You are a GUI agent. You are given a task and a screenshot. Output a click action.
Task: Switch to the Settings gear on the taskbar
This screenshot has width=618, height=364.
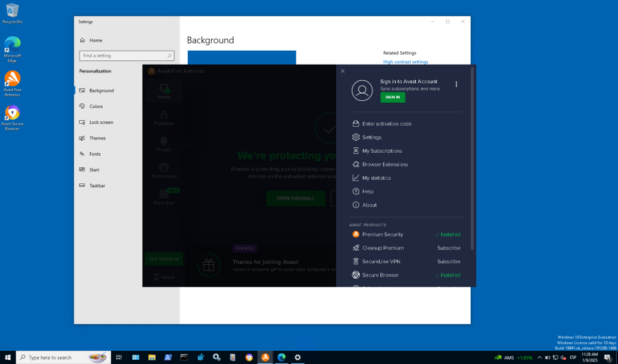coord(298,357)
